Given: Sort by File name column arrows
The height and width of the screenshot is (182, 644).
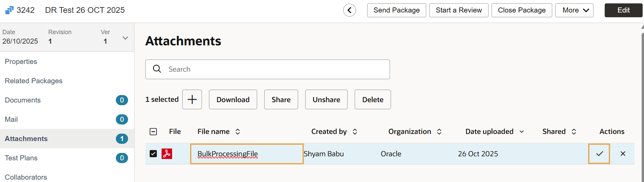Looking at the screenshot, I should 238,132.
